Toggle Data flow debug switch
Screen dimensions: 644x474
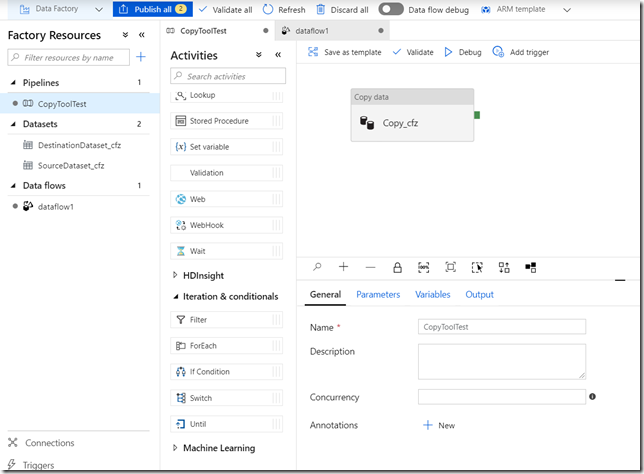[391, 9]
